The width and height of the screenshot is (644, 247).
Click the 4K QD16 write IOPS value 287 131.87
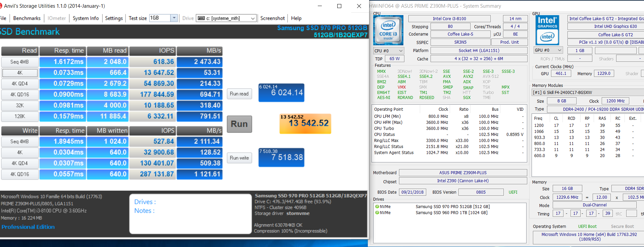[152, 174]
